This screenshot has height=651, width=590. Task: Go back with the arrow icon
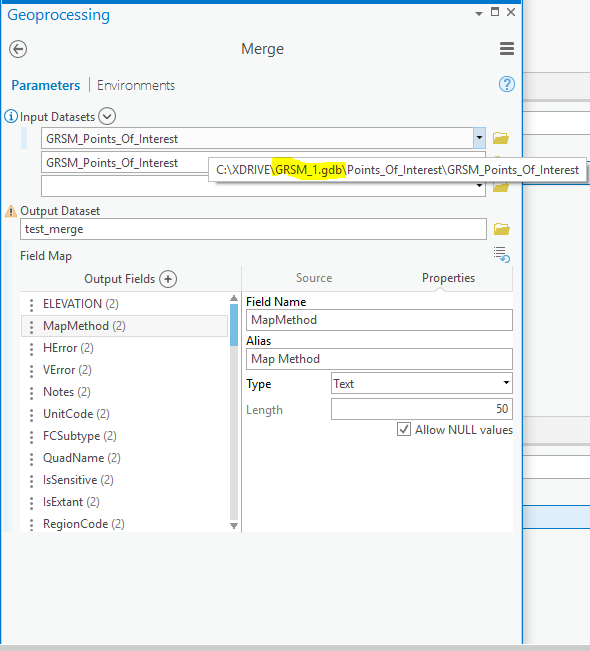18,49
